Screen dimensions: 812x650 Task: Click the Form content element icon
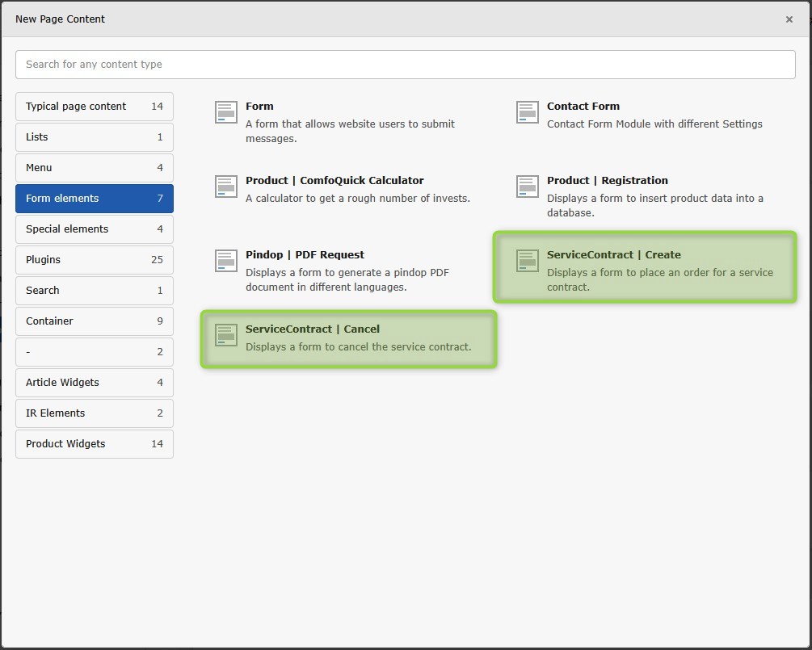pos(226,112)
